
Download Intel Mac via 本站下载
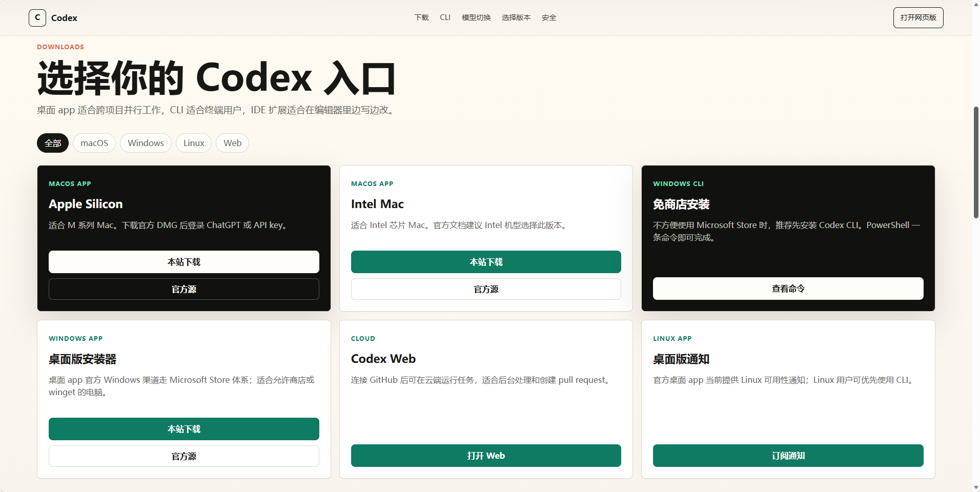(x=486, y=262)
